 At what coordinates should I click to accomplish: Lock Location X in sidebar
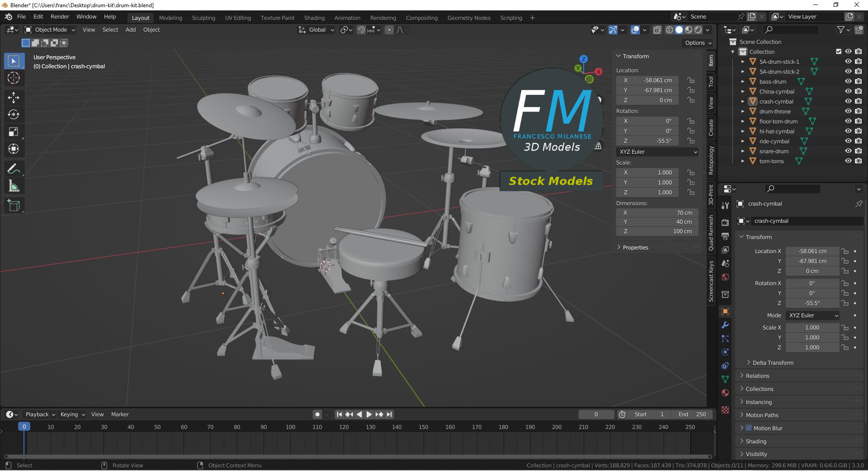(691, 80)
